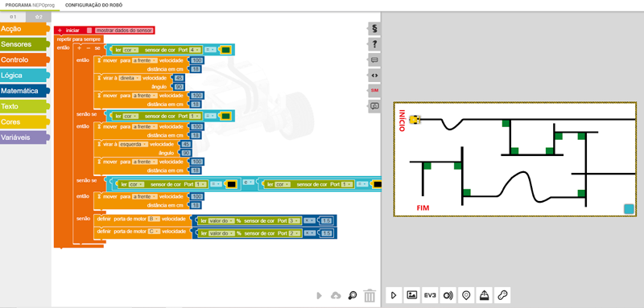Open the sensor values view icon
Screen dimensions: 644x308
pos(448,295)
